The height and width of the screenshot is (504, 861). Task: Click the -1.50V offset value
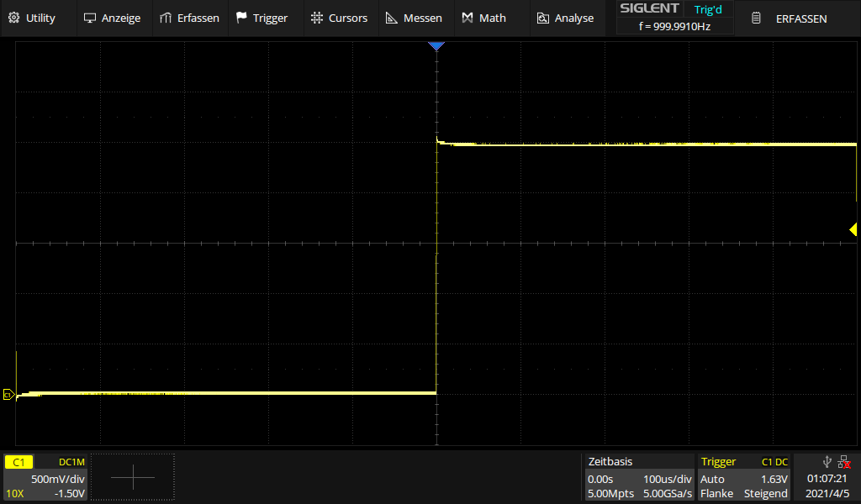(x=70, y=494)
